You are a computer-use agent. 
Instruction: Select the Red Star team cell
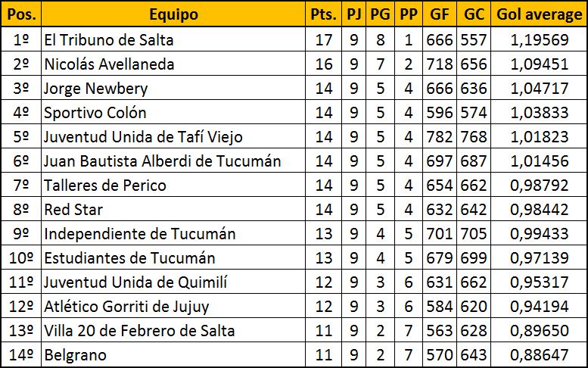pyautogui.click(x=73, y=209)
